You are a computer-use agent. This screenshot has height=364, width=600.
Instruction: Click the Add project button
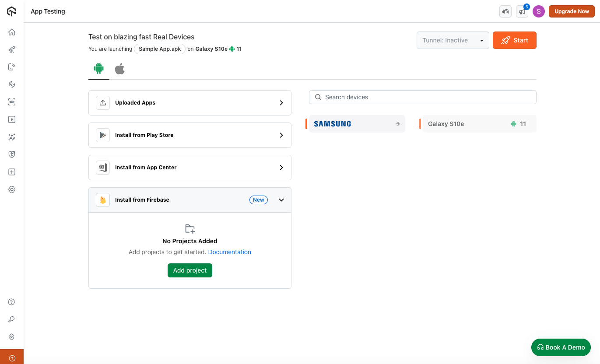point(189,270)
